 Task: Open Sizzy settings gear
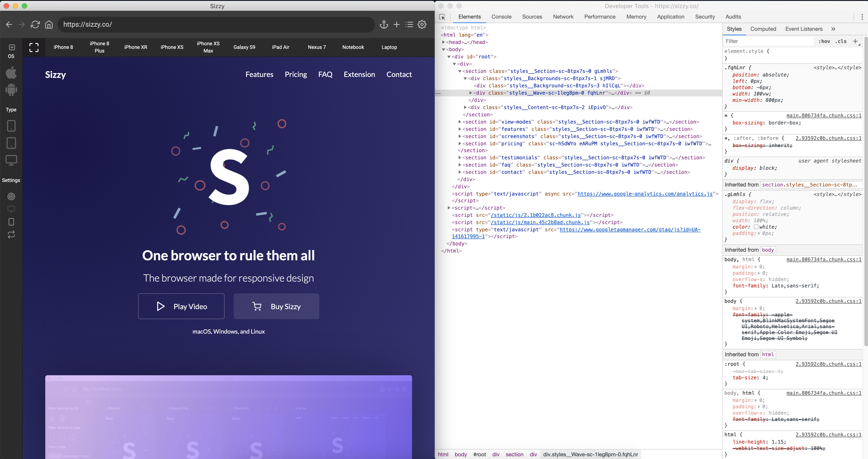(x=422, y=25)
